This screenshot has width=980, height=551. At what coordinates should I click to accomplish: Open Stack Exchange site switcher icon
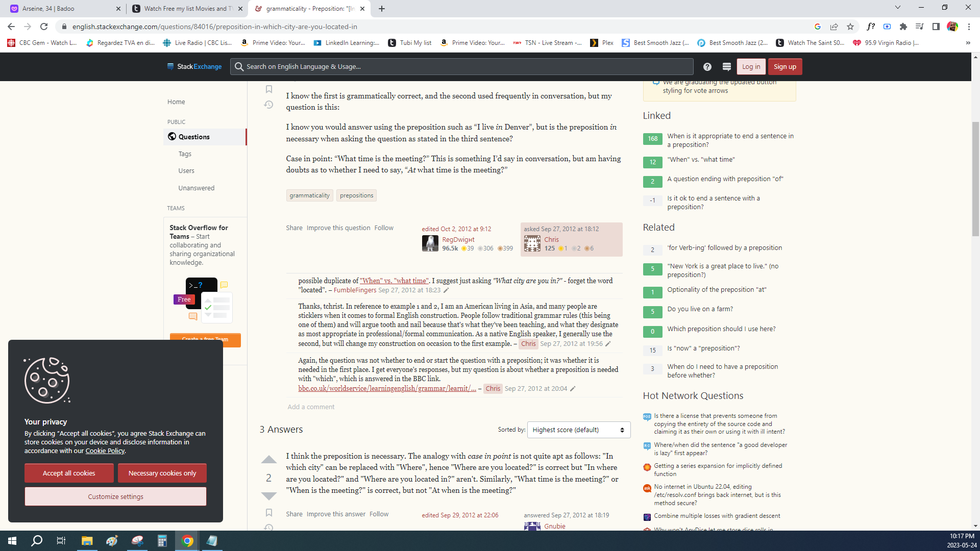pos(727,67)
